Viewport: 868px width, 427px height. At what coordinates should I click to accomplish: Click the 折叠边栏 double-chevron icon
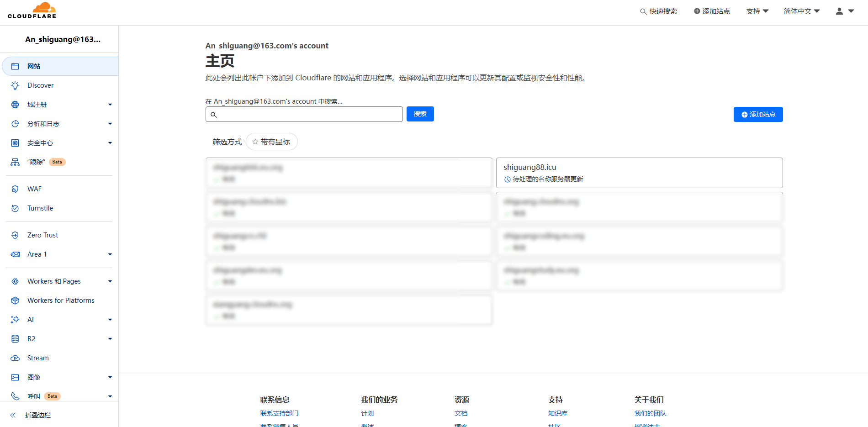coord(13,415)
